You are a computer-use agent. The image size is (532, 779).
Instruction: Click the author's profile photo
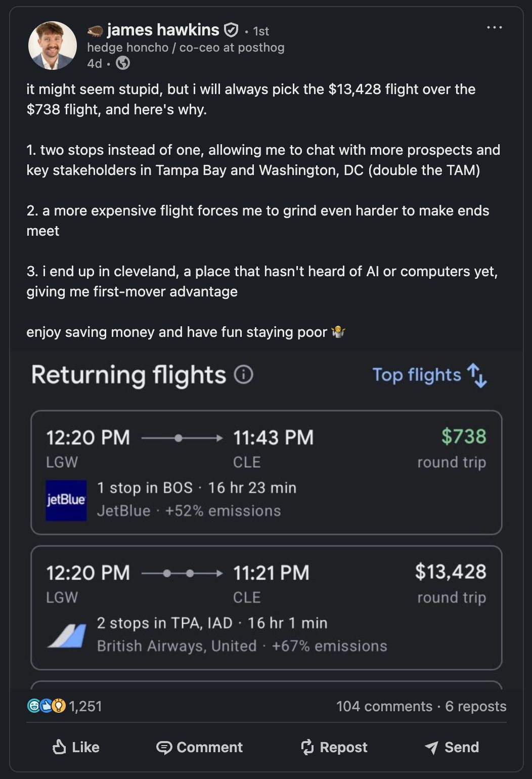pyautogui.click(x=53, y=46)
